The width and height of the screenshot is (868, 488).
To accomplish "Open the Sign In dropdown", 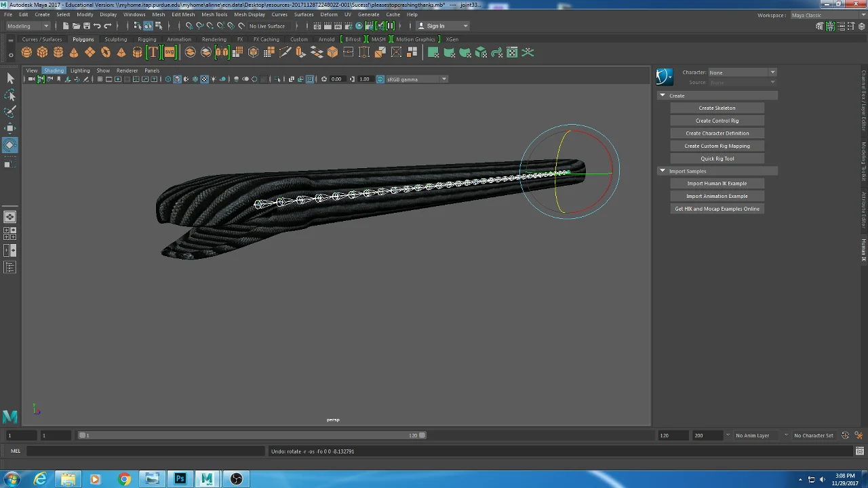I will coord(442,26).
